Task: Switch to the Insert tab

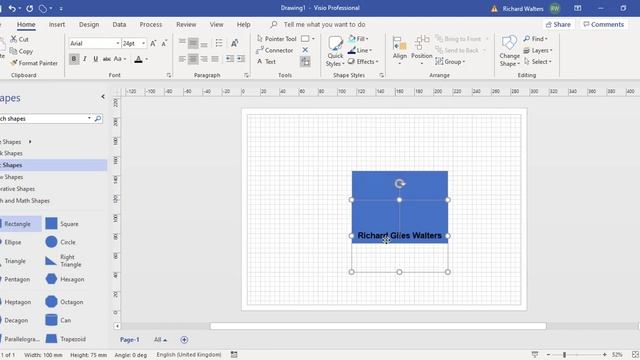Action: 57,24
